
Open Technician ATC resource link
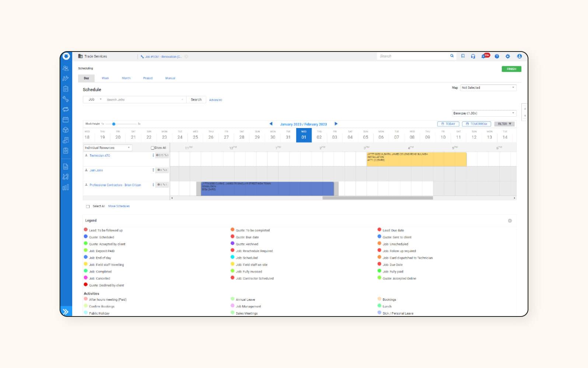pyautogui.click(x=100, y=156)
